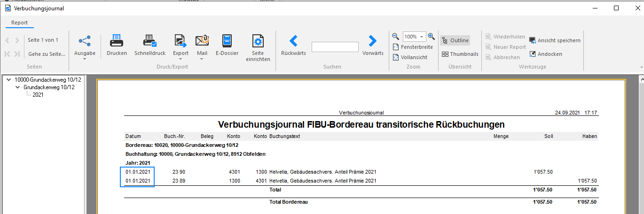644x214 pixels.
Task: Open the Ausgabe share icon
Action: pyautogui.click(x=85, y=41)
